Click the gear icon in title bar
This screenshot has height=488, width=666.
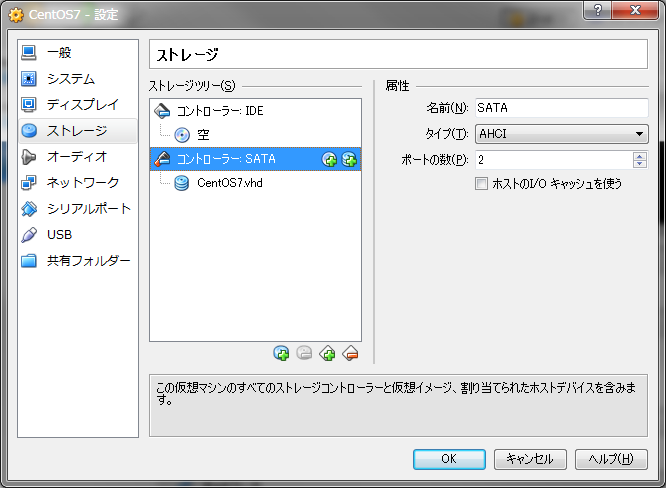(x=16, y=15)
